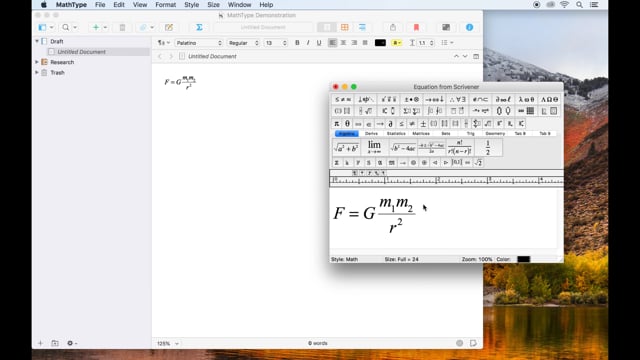640x360 pixels.
Task: Open the font size 13 dropdown
Action: click(276, 43)
